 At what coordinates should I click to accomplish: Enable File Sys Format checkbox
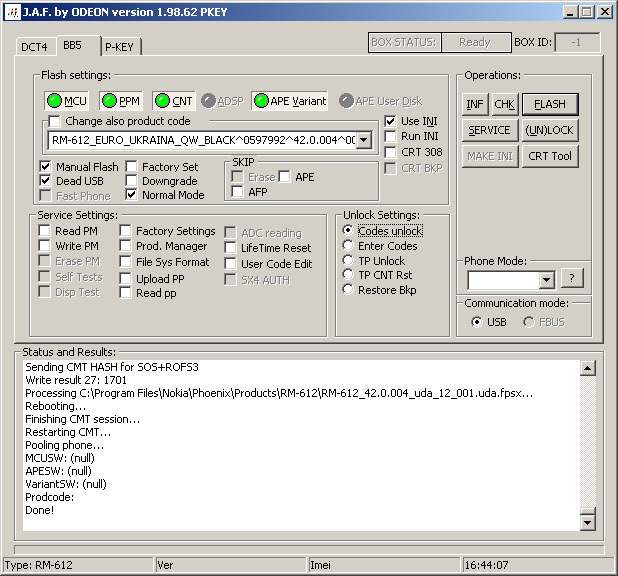[x=125, y=261]
